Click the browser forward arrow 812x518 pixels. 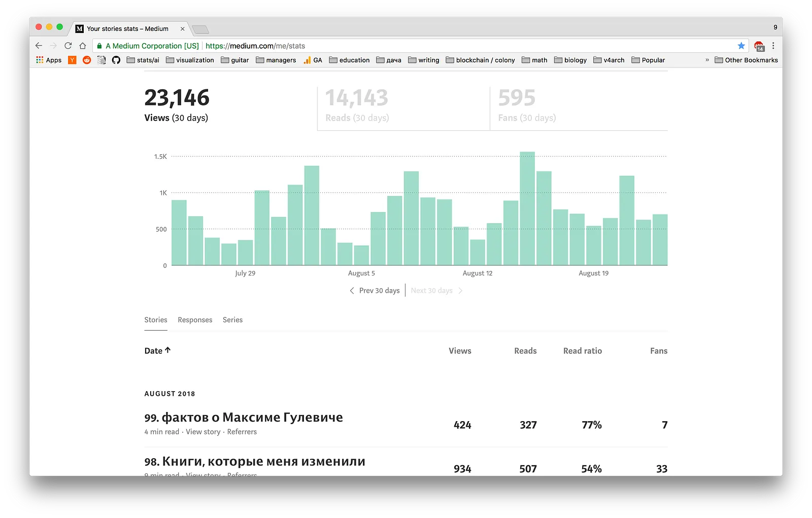(x=53, y=46)
